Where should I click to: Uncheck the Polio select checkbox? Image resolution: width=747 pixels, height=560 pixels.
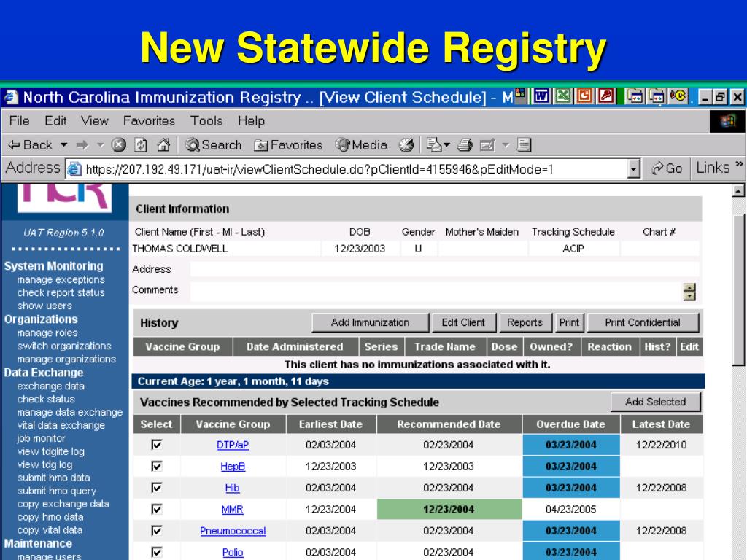(157, 551)
